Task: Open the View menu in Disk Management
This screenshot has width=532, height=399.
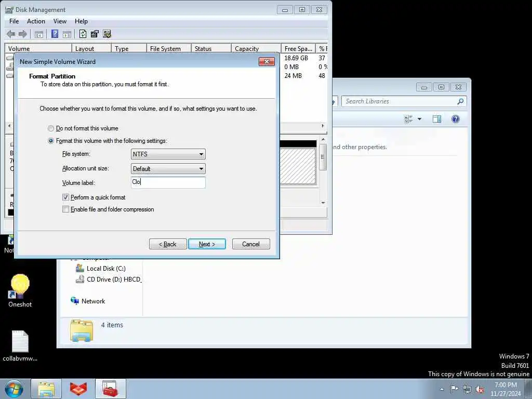Action: coord(60,21)
